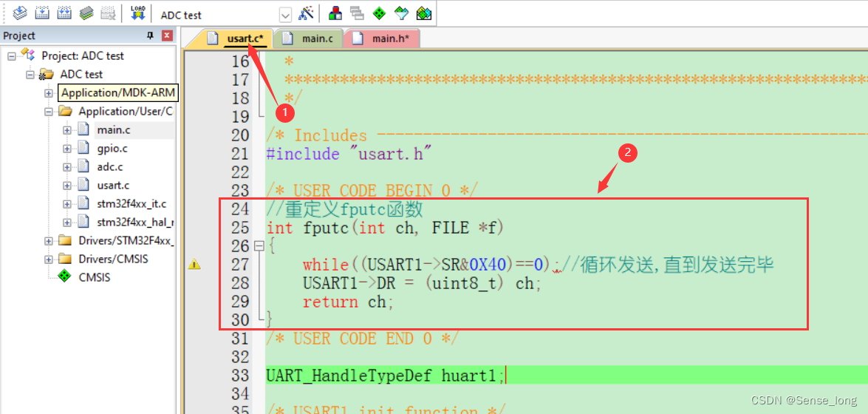The image size is (868, 414).
Task: Select stm32f4xx_it.c in the project tree
Action: (131, 204)
